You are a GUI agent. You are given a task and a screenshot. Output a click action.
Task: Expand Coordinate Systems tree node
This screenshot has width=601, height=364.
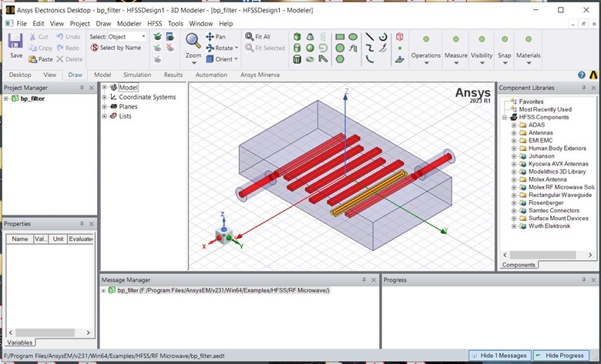tap(104, 97)
